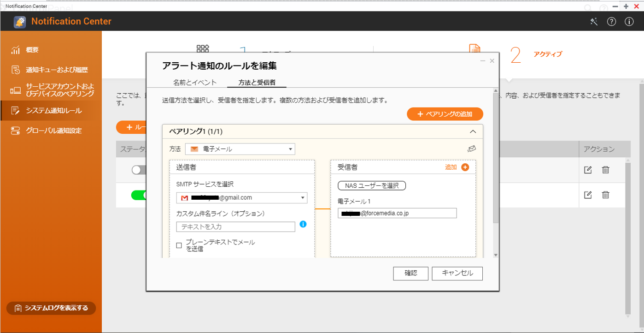Enable プレーンテキストでメールを送信 checkbox
644x333 pixels.
pyautogui.click(x=179, y=245)
